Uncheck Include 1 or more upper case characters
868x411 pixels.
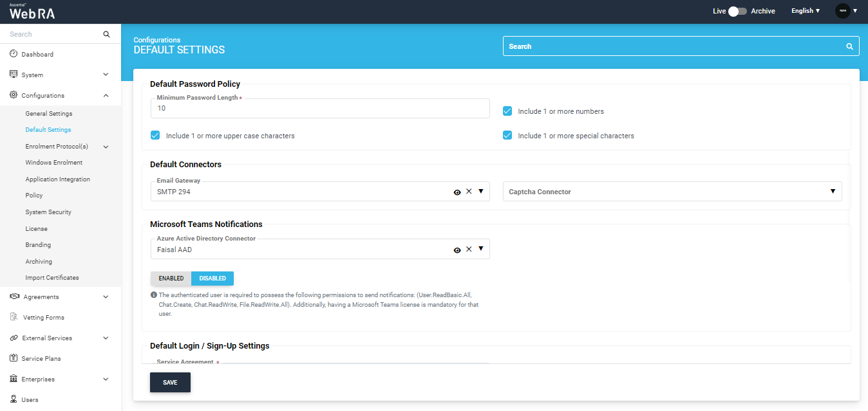click(x=155, y=136)
